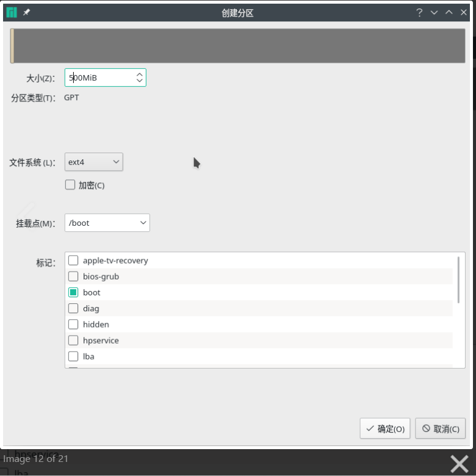
Task: Close the image viewer with X icon
Action: pyautogui.click(x=459, y=464)
